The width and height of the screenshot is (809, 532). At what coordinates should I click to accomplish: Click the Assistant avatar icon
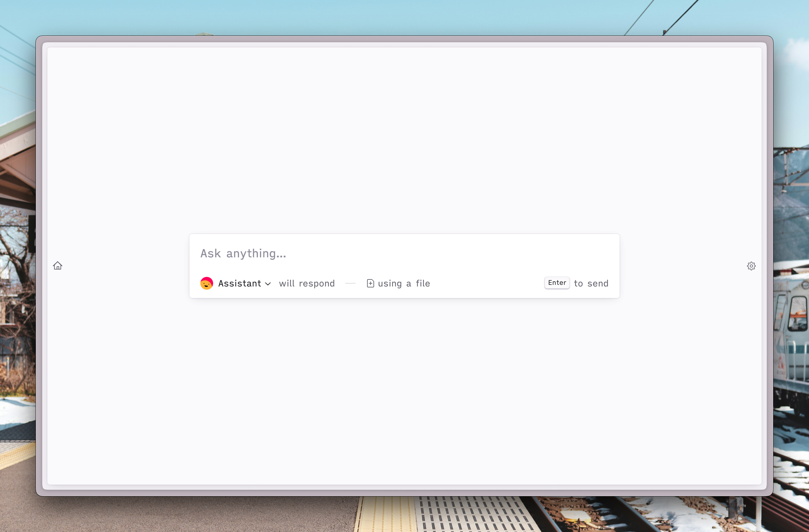pos(207,283)
